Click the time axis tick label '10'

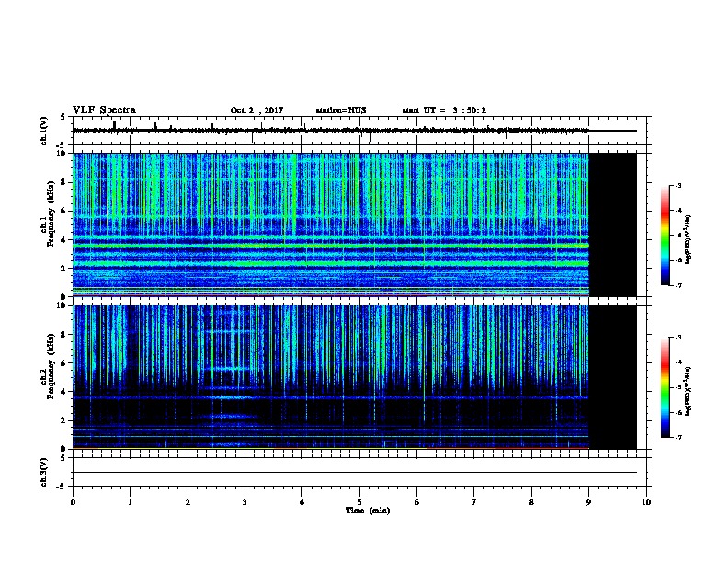tap(646, 502)
